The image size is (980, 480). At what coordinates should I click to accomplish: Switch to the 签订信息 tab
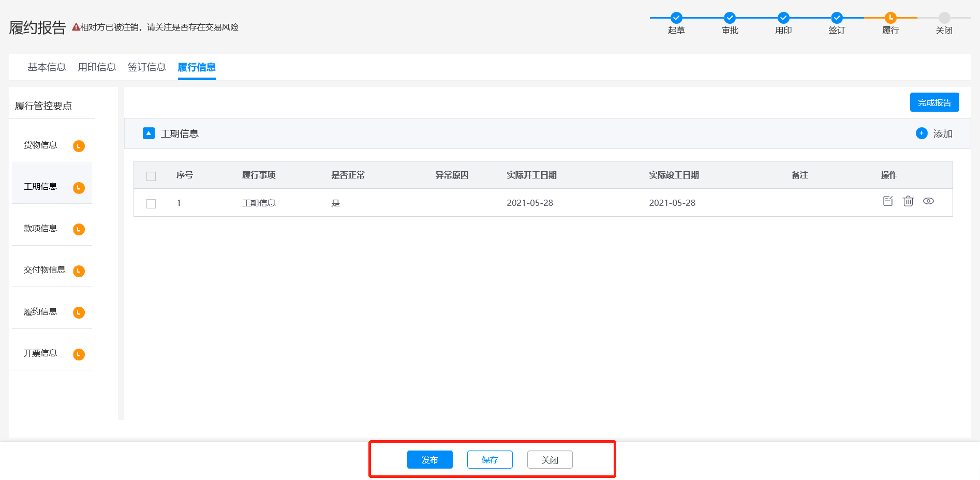click(x=146, y=67)
